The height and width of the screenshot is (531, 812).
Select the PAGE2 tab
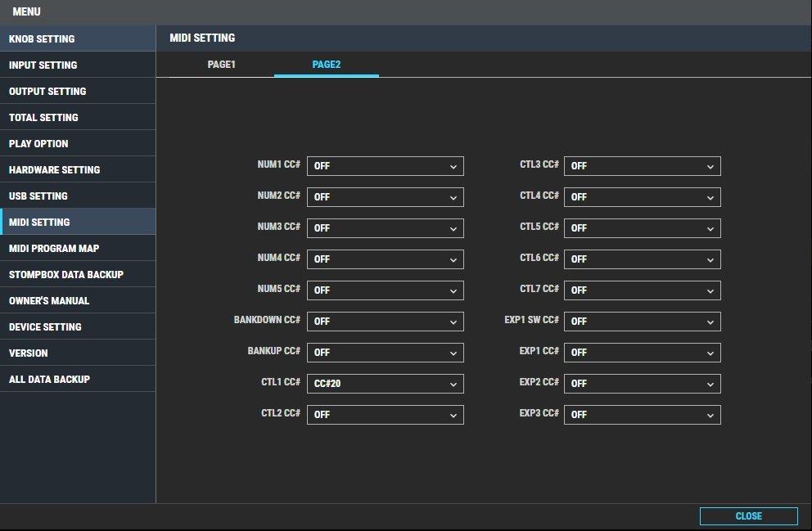[x=326, y=65]
